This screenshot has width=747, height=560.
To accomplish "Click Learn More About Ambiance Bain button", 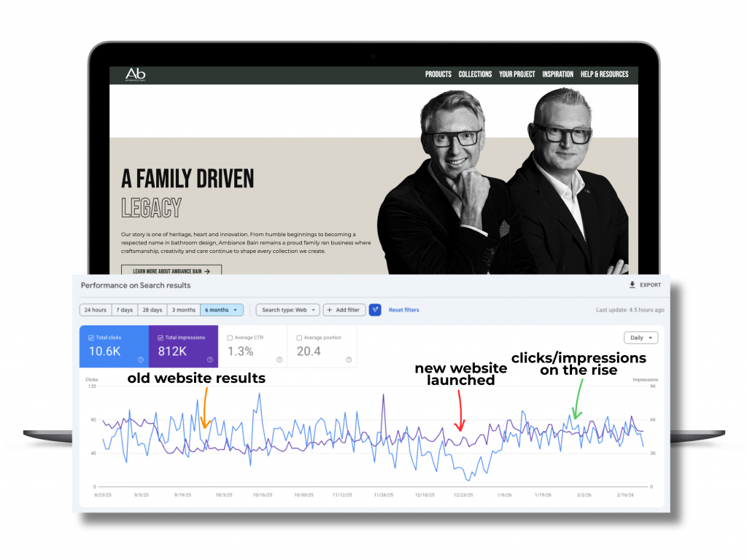I will tap(171, 271).
